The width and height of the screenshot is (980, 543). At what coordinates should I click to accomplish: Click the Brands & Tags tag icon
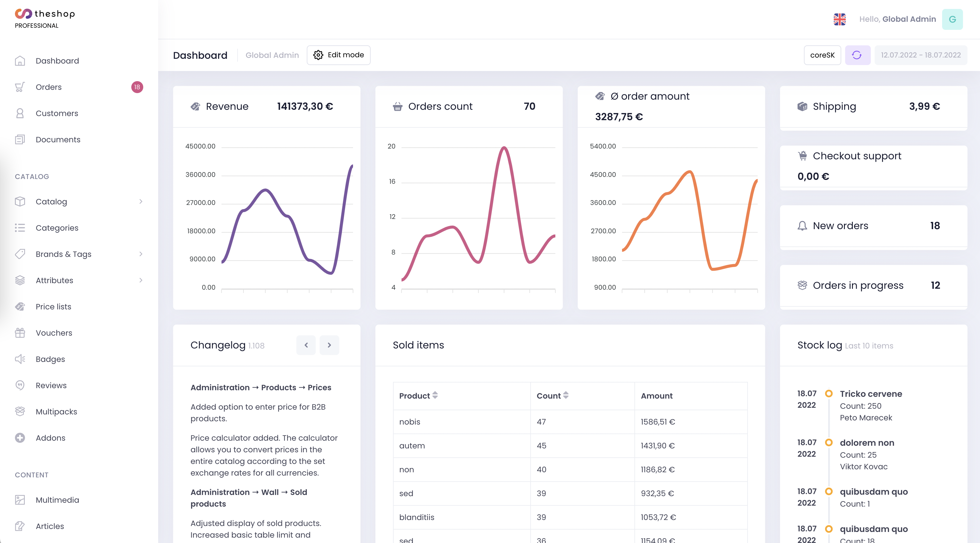pos(20,254)
